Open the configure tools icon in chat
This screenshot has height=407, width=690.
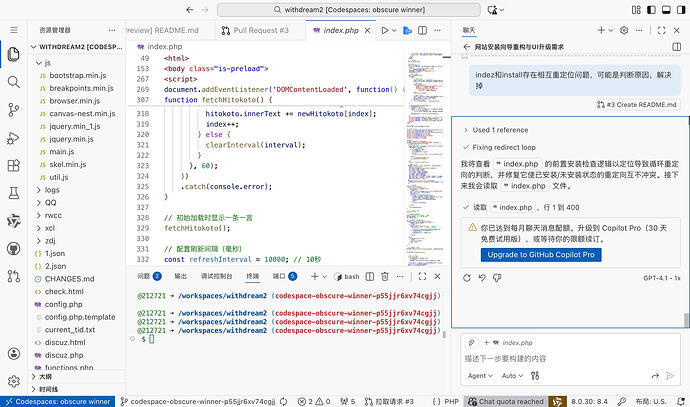(x=535, y=375)
